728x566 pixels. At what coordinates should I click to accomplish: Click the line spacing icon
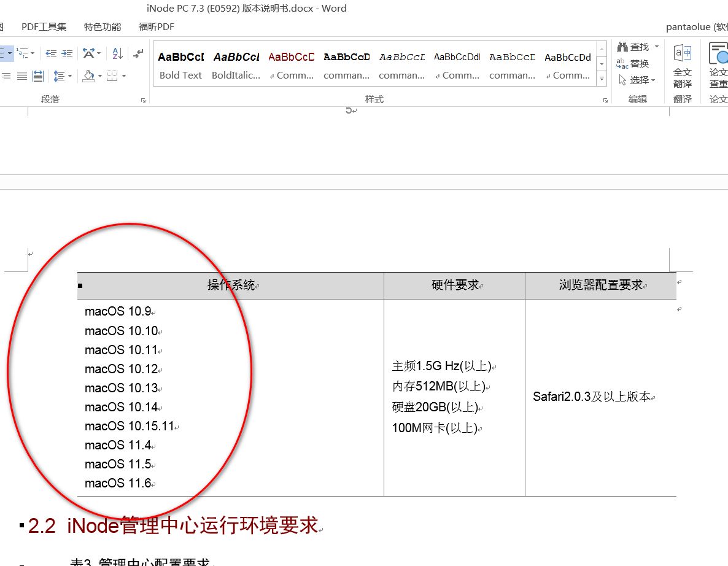(58, 76)
